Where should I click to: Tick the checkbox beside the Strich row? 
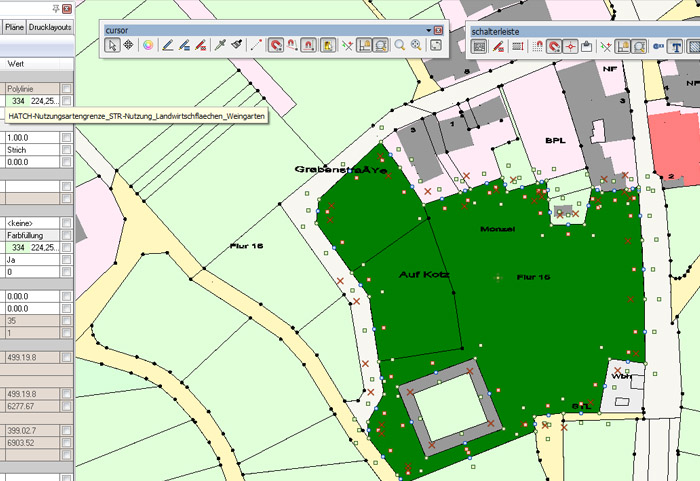(66, 150)
